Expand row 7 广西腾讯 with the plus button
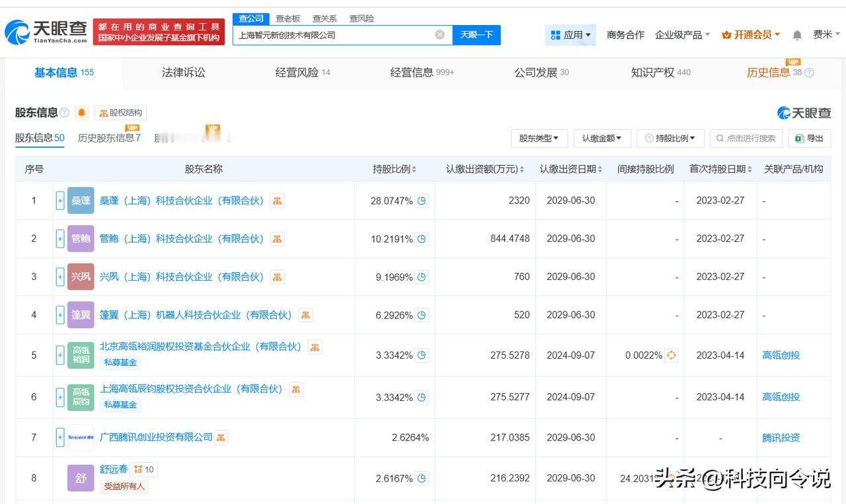This screenshot has width=846, height=504. point(60,437)
